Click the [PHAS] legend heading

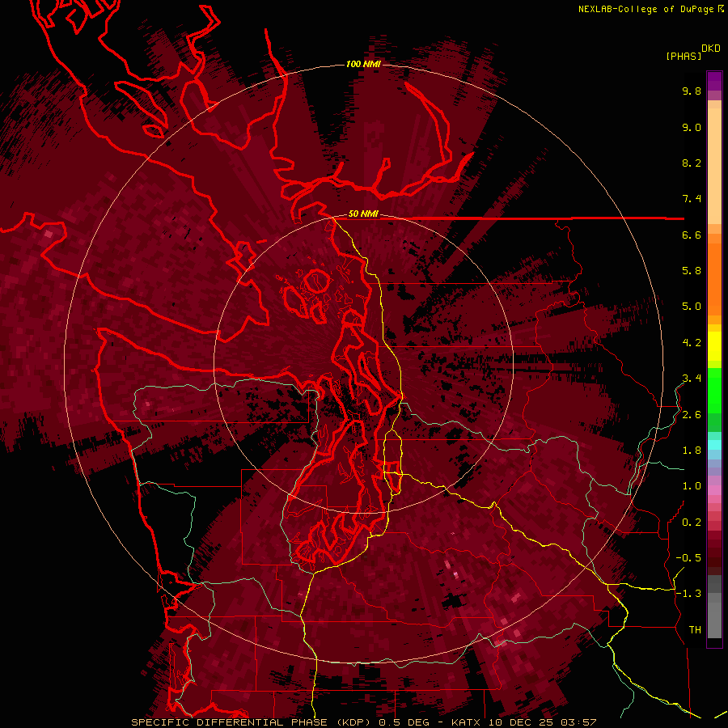[x=684, y=56]
